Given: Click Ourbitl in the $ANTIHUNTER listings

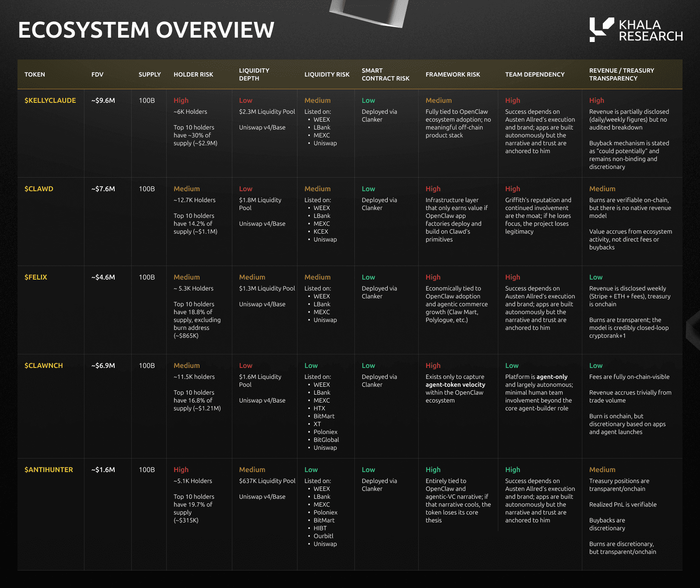Looking at the screenshot, I should tap(323, 536).
